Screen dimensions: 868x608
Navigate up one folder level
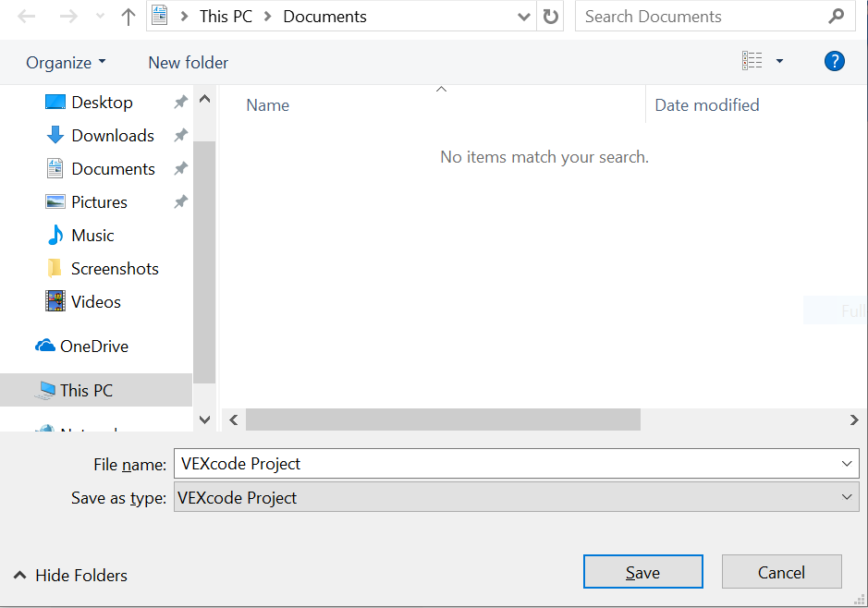pos(128,16)
